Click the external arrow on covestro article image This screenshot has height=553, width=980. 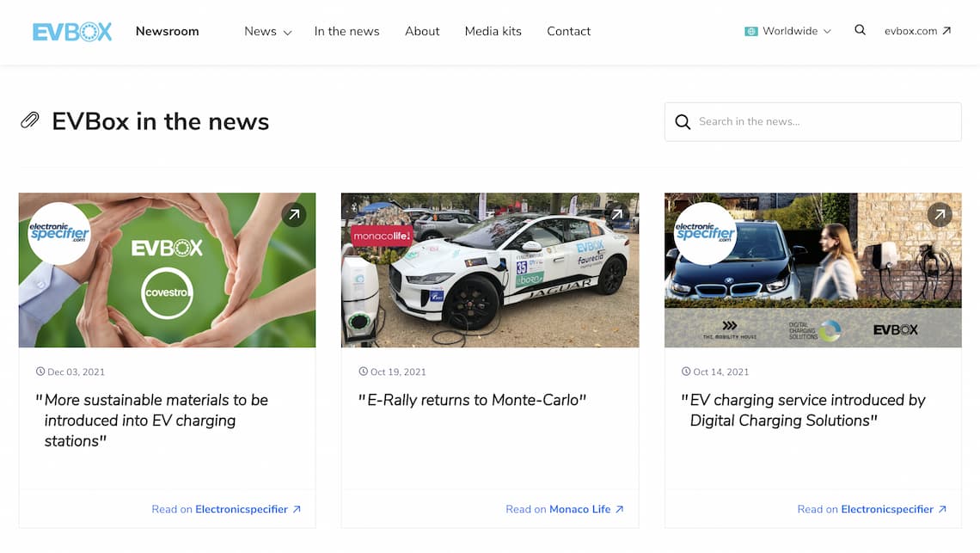click(x=294, y=214)
